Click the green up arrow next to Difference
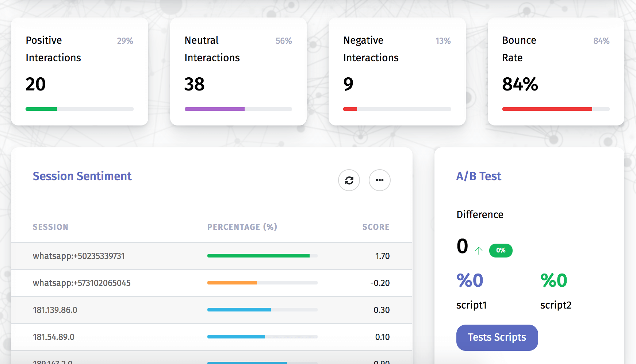This screenshot has width=636, height=364. pyautogui.click(x=479, y=250)
